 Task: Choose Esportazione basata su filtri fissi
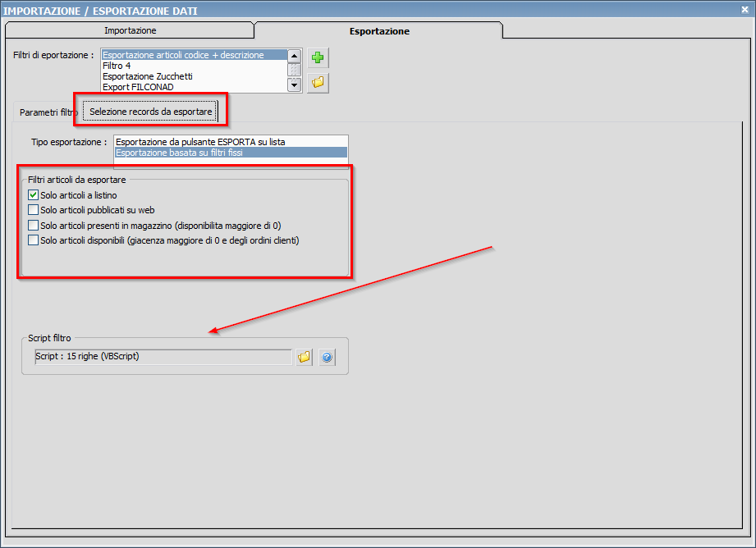click(231, 153)
